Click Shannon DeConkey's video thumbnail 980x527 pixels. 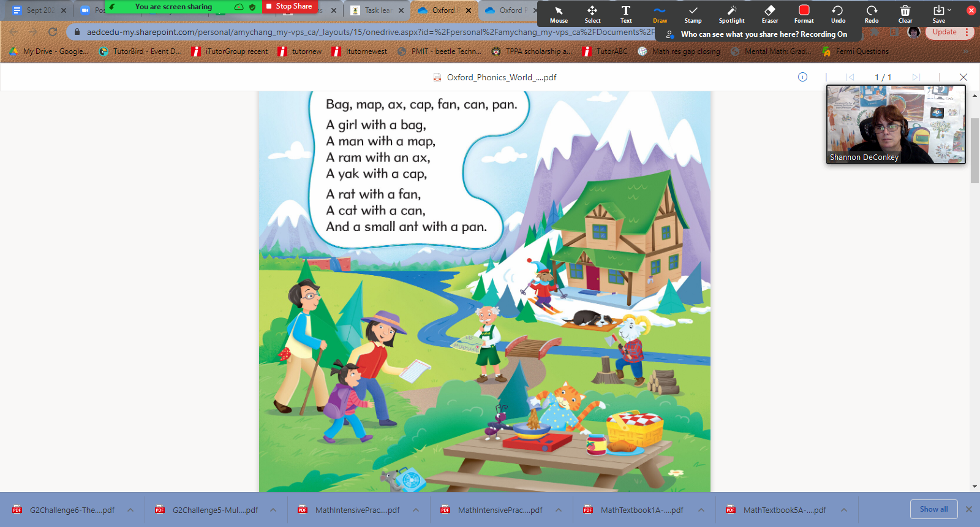896,124
